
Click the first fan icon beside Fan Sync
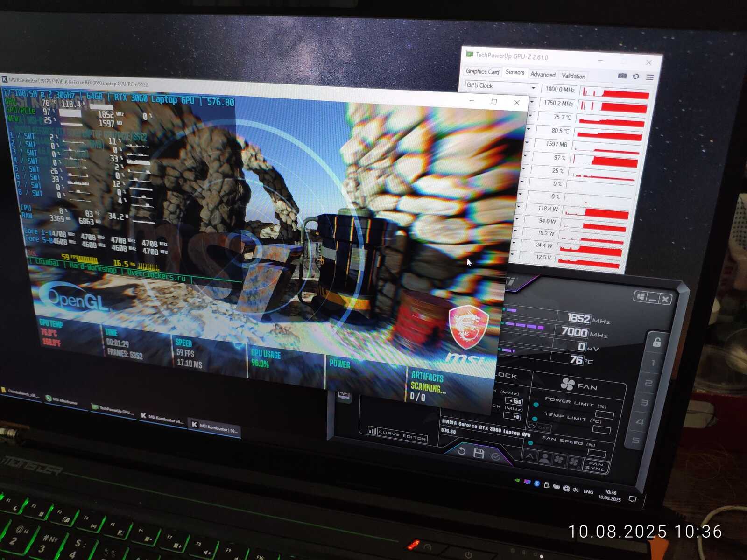559,460
